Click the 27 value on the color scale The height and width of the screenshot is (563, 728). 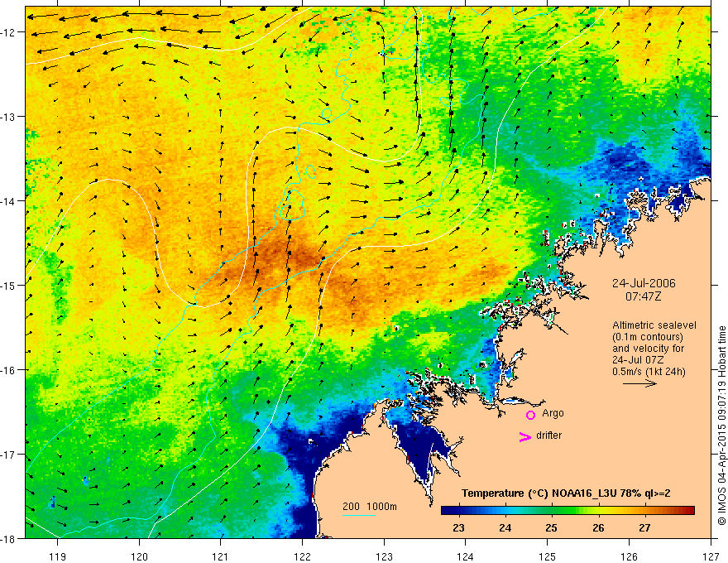click(644, 527)
